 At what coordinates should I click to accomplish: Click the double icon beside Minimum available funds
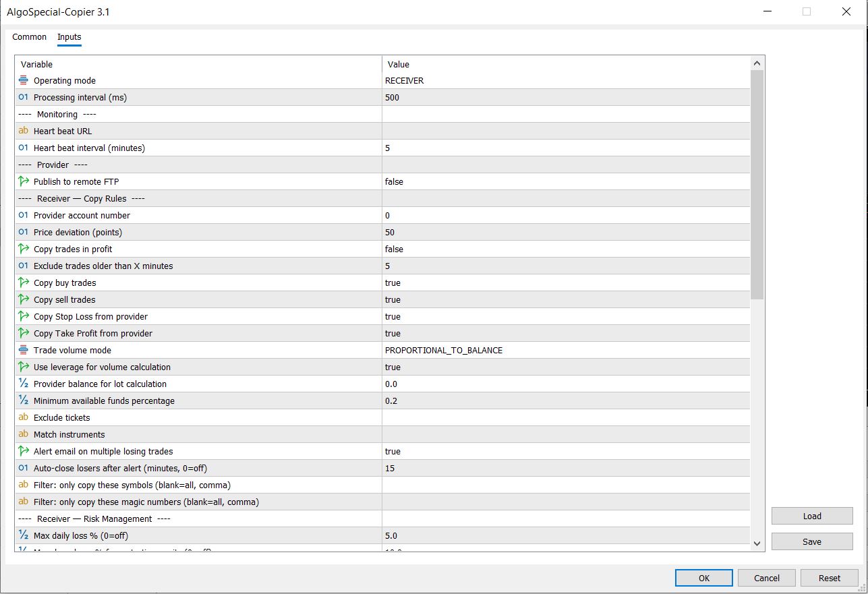(x=24, y=400)
